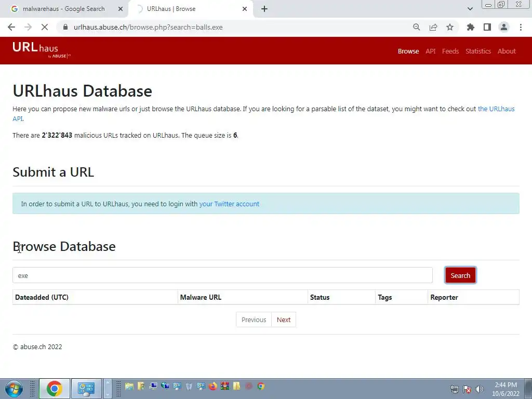Open the Extensions puzzle icon
The image size is (532, 399).
[x=471, y=27]
